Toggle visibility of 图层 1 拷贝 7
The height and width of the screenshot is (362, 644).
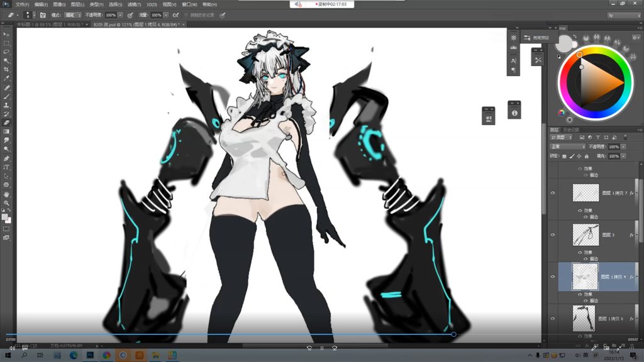[x=553, y=193]
